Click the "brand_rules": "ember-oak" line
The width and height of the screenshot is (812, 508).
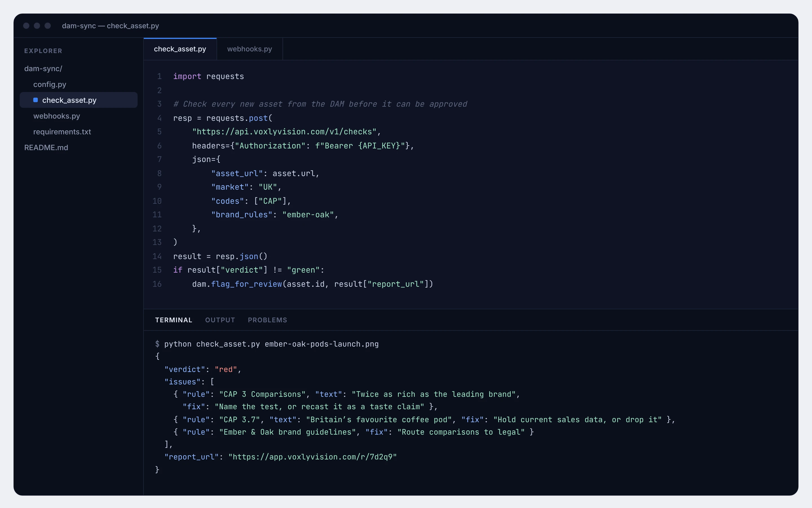tap(274, 215)
